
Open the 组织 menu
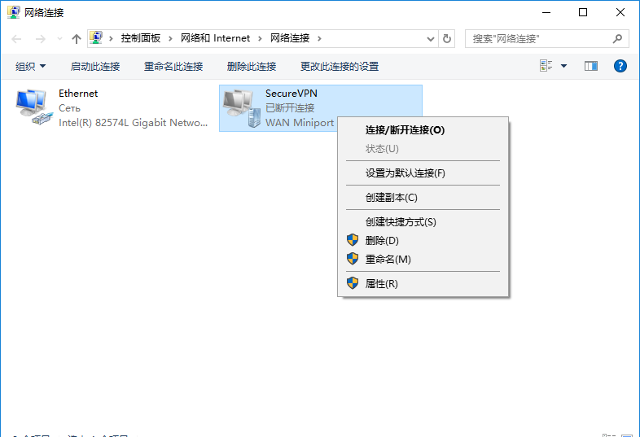[31, 66]
